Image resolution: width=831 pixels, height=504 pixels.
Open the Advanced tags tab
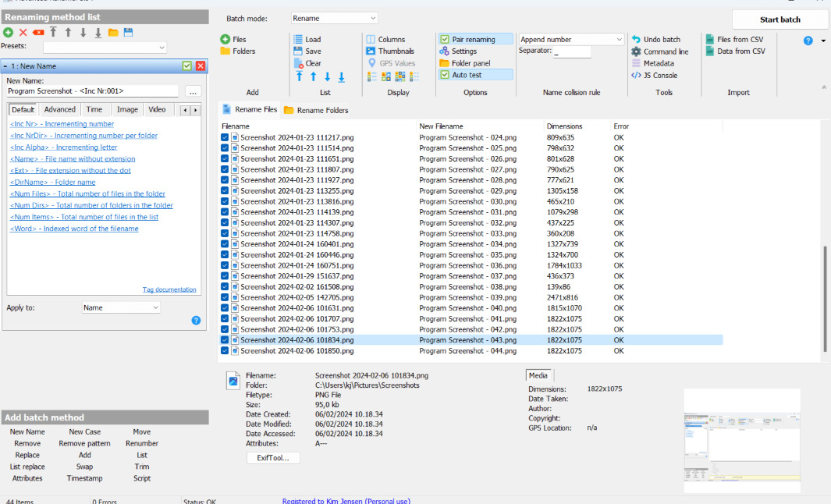coord(59,110)
